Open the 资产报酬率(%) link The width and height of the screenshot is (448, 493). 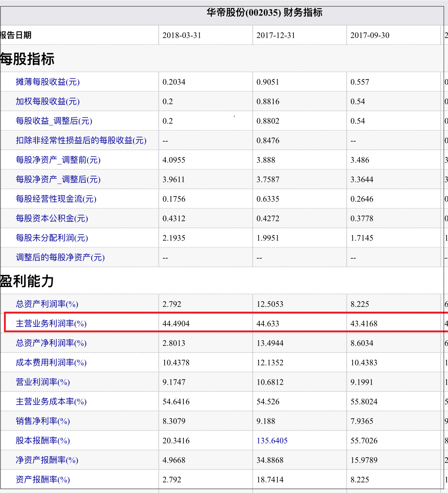click(43, 480)
